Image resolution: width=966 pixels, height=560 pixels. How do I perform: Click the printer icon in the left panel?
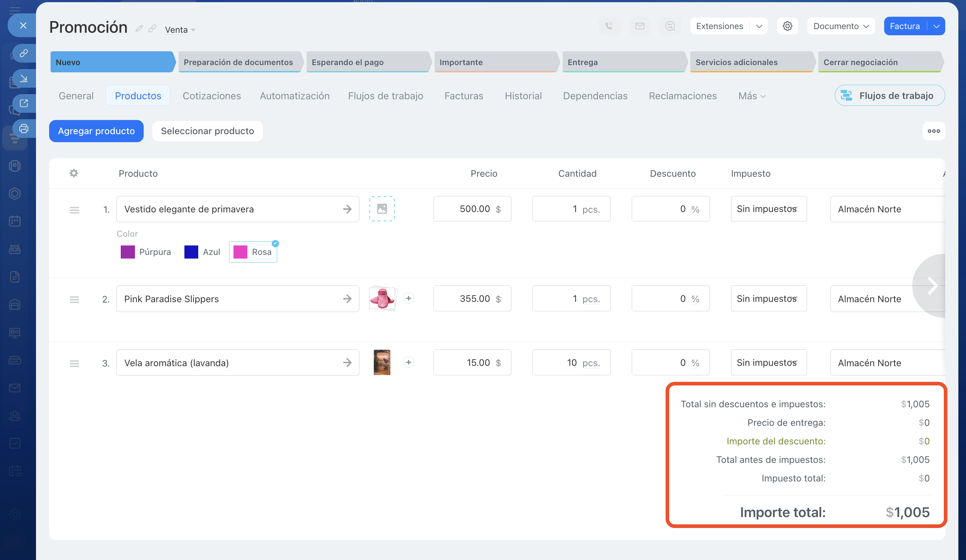click(24, 128)
